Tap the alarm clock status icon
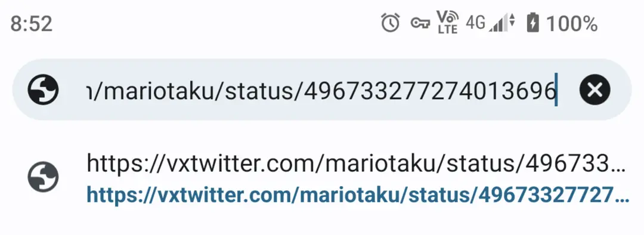The height and width of the screenshot is (235, 644). point(390,23)
